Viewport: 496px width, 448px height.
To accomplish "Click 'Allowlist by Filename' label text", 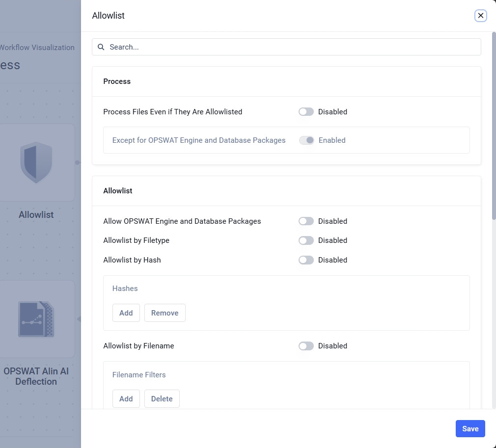I will pyautogui.click(x=138, y=346).
